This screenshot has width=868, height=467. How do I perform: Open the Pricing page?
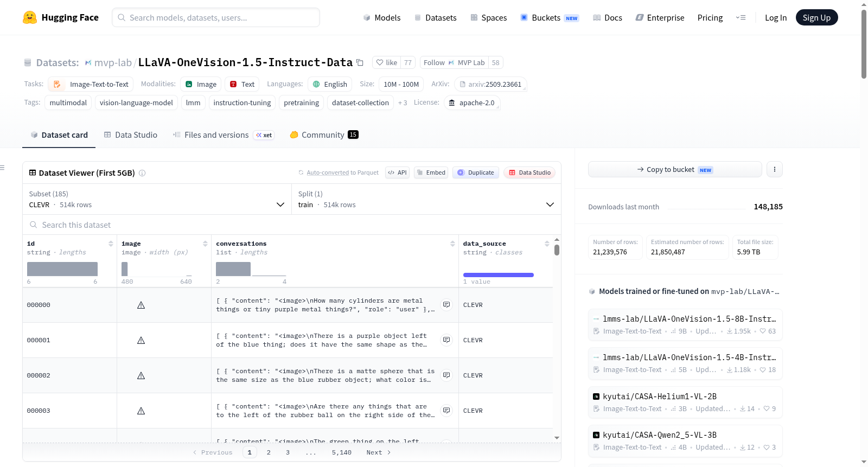710,17
